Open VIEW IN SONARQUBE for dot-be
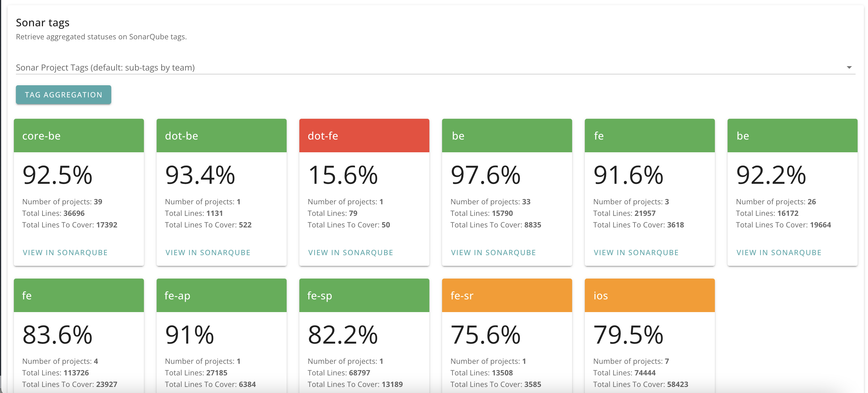 (x=208, y=253)
